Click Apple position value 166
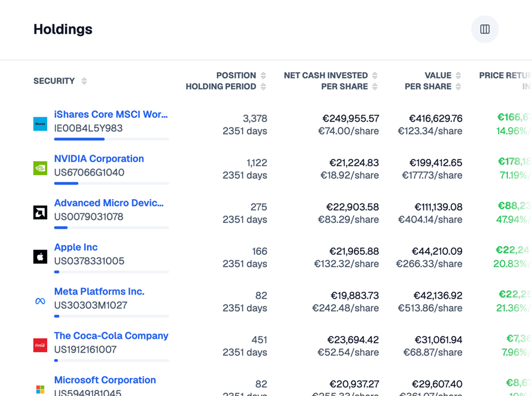 pyautogui.click(x=259, y=251)
